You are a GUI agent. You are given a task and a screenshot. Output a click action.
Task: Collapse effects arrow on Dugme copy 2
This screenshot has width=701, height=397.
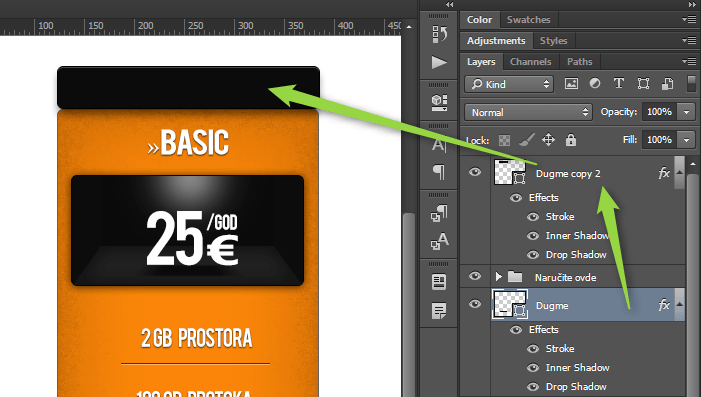[680, 173]
